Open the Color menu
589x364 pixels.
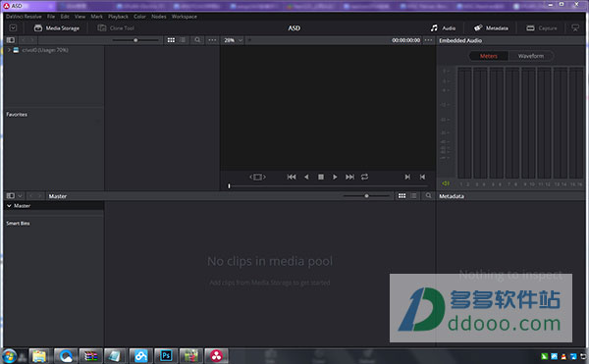[139, 17]
